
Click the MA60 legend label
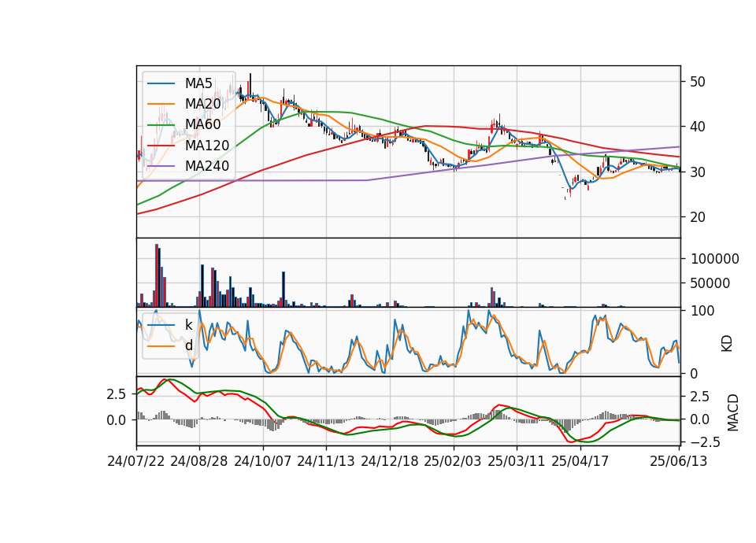point(202,124)
